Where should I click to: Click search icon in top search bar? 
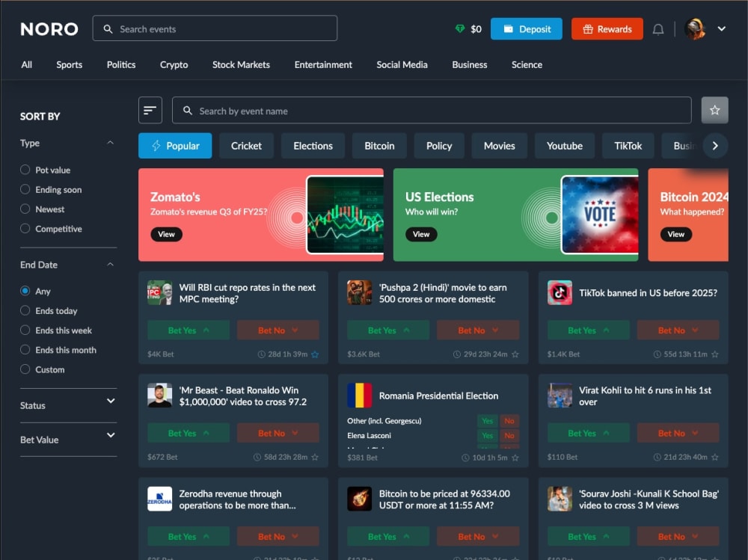[x=108, y=29]
